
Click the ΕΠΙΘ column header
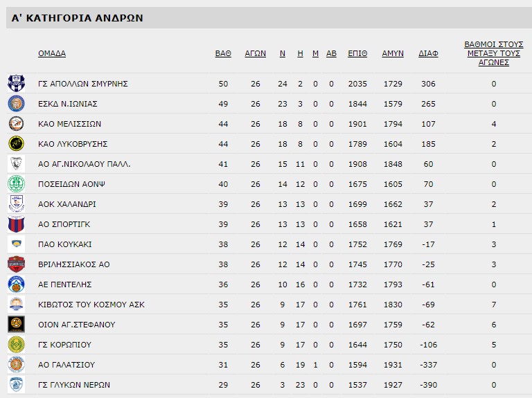point(357,53)
